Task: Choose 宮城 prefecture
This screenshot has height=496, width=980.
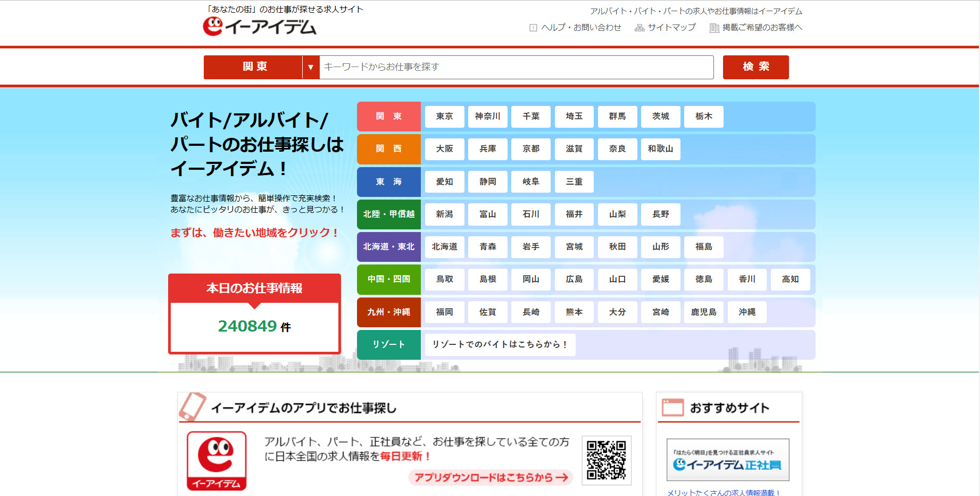Action: point(574,247)
